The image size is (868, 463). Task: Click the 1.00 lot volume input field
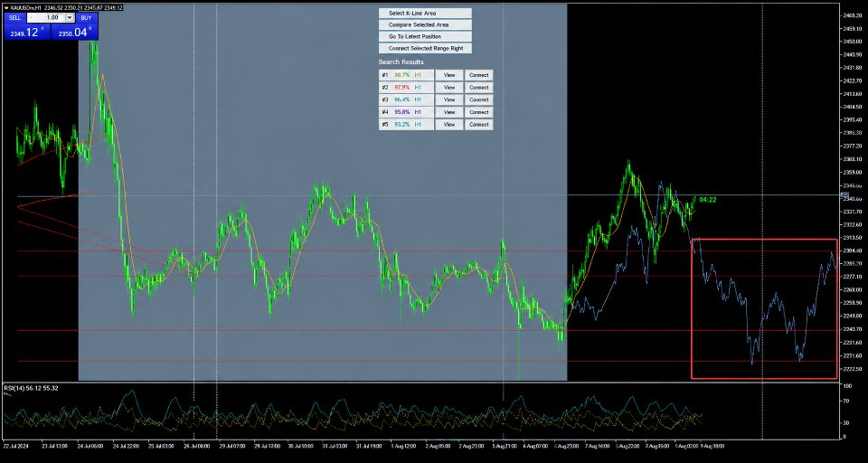(51, 18)
